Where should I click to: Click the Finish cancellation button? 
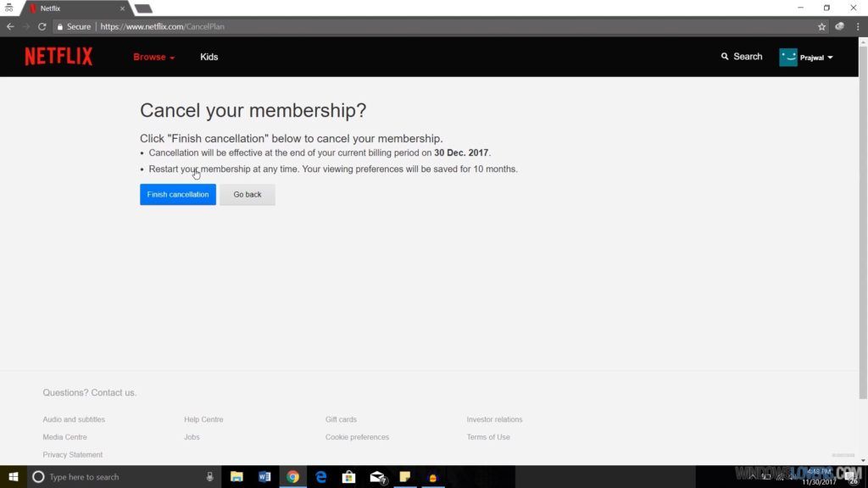(x=178, y=194)
